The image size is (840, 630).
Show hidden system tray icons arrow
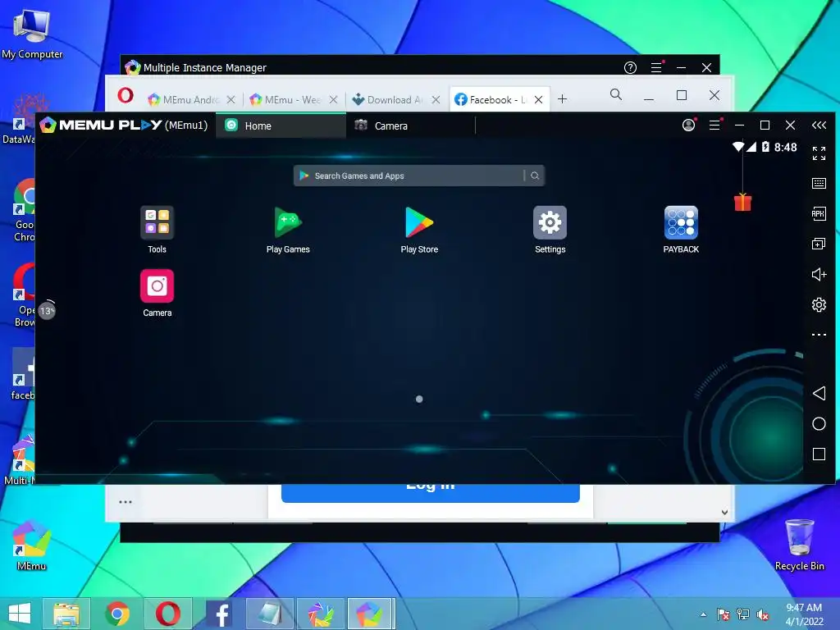(703, 614)
